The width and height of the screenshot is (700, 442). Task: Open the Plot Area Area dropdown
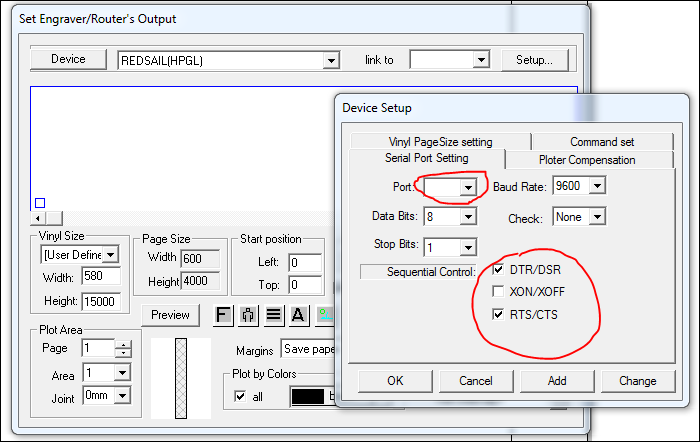[x=122, y=372]
